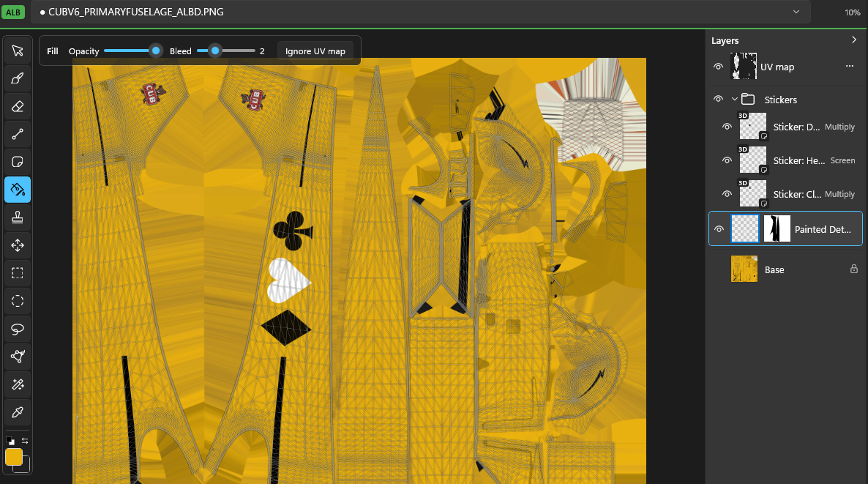
Task: Open Screen blend mode on Sticker: He...
Action: [842, 160]
